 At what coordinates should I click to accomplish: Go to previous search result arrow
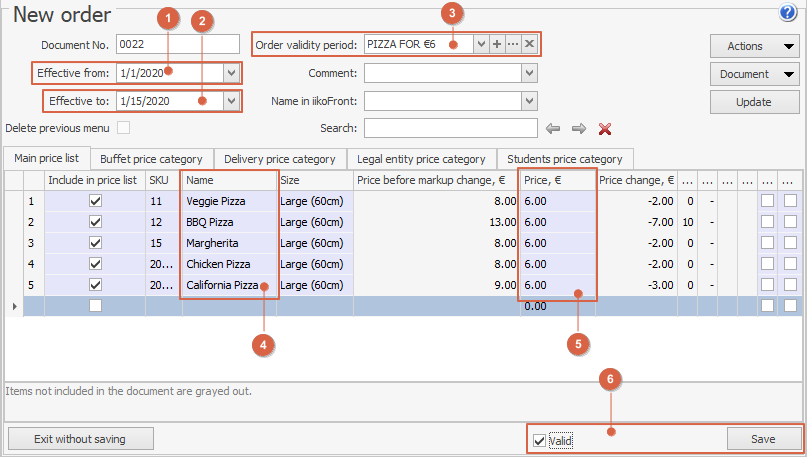coord(552,128)
